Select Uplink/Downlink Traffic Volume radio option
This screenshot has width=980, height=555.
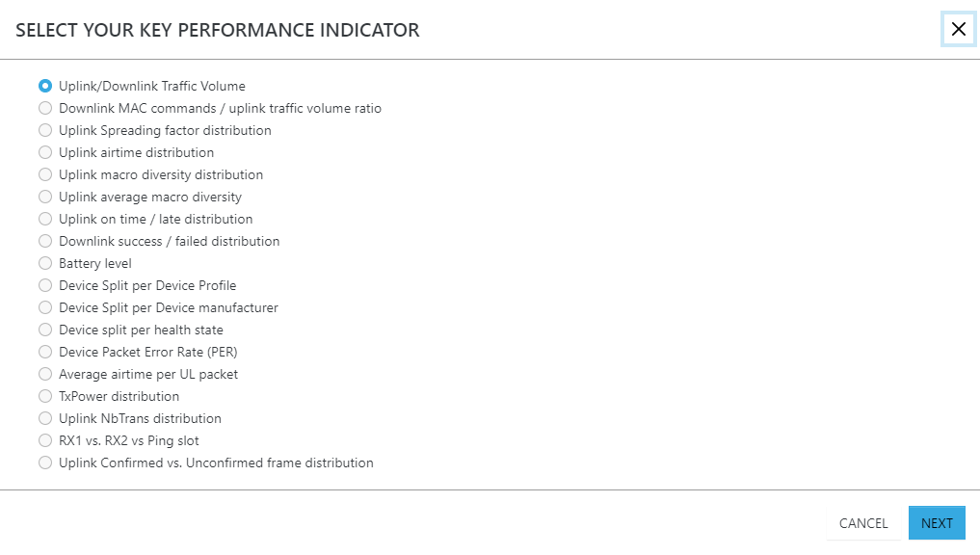click(45, 86)
